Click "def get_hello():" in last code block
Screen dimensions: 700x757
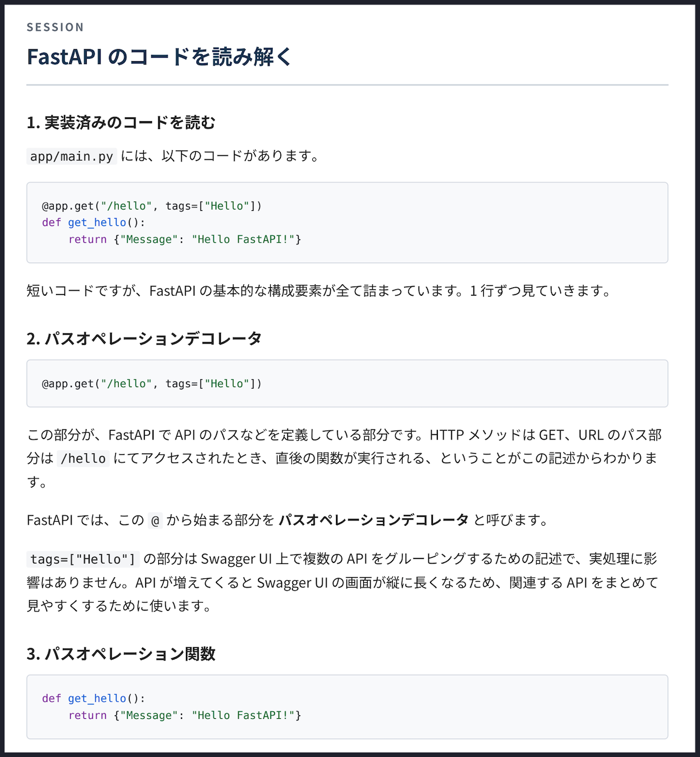pyautogui.click(x=94, y=699)
